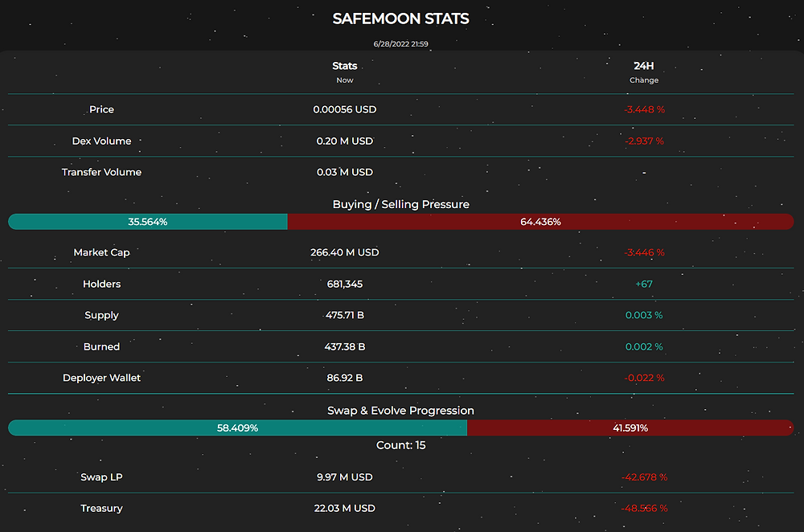
Task: Click the Market Cap label
Action: 101,252
